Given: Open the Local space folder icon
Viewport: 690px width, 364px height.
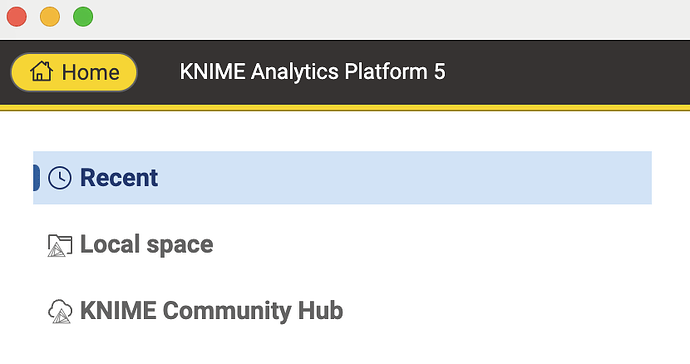Looking at the screenshot, I should click(60, 245).
